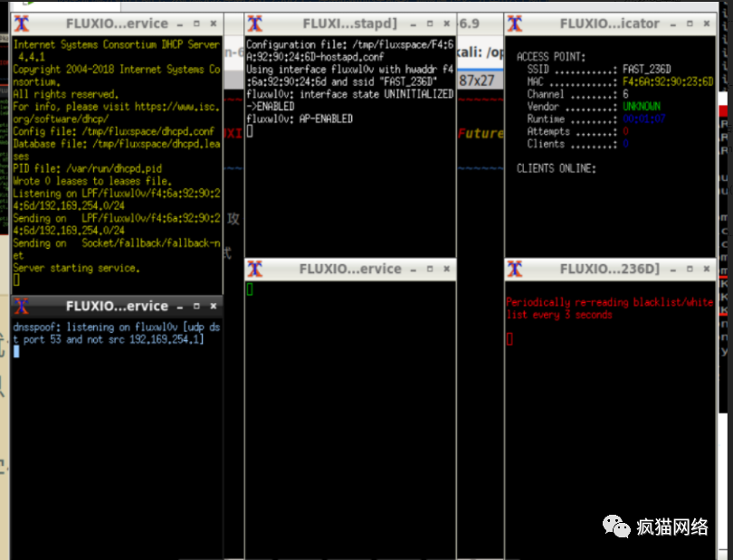Click 'PID file: /var/run/dhcpd.pid' line
Screen dimensions: 733x560
(88, 168)
